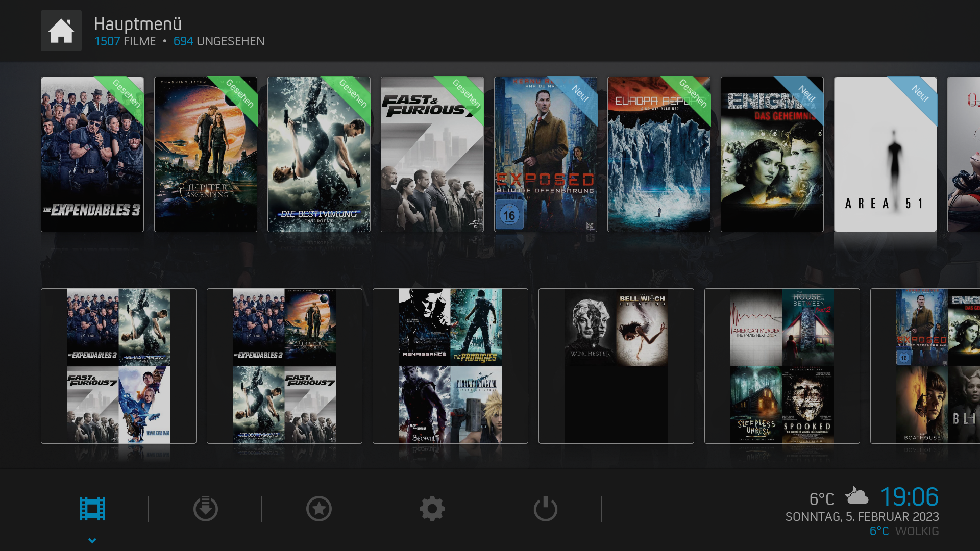
Task: Click the Home icon next to Hauptmenü
Action: pyautogui.click(x=61, y=31)
